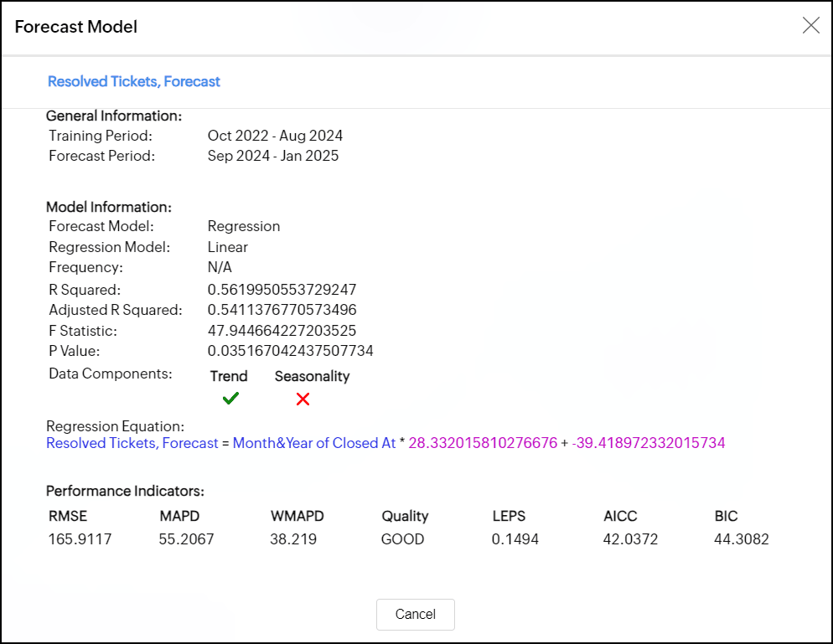Click the GOOD quality indicator
Screen dimensions: 833x644
[402, 539]
